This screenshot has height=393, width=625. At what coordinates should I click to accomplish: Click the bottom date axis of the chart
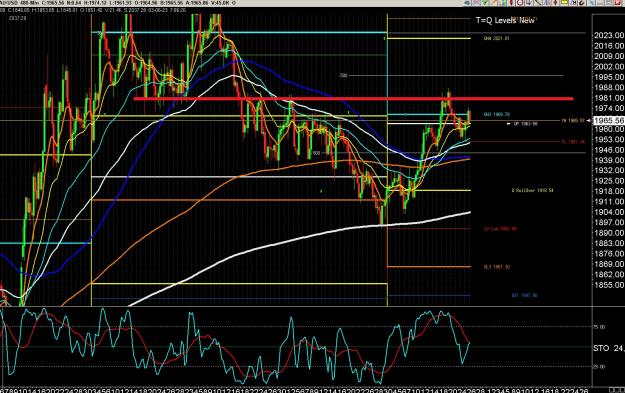pyautogui.click(x=295, y=390)
